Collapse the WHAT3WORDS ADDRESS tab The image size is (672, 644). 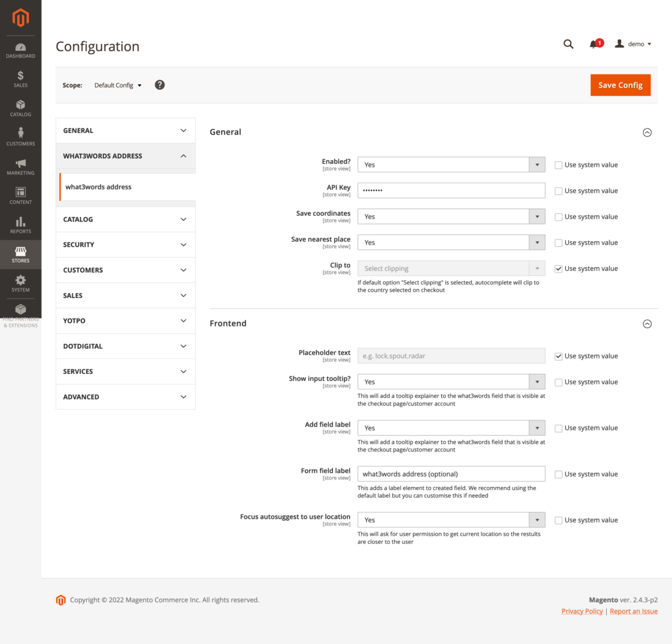(126, 156)
